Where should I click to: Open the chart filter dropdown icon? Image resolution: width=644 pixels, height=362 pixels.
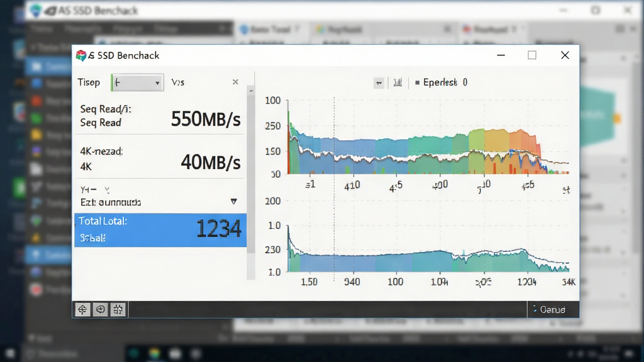(379, 83)
